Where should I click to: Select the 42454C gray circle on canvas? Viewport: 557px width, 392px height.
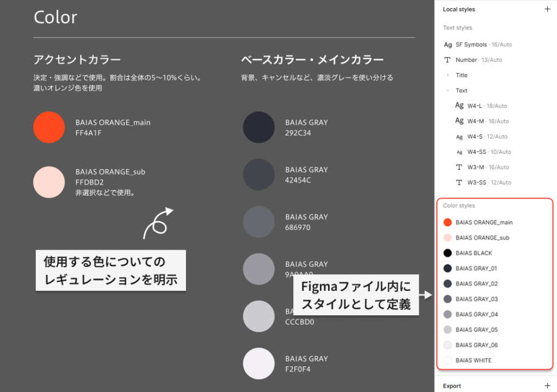tap(258, 175)
